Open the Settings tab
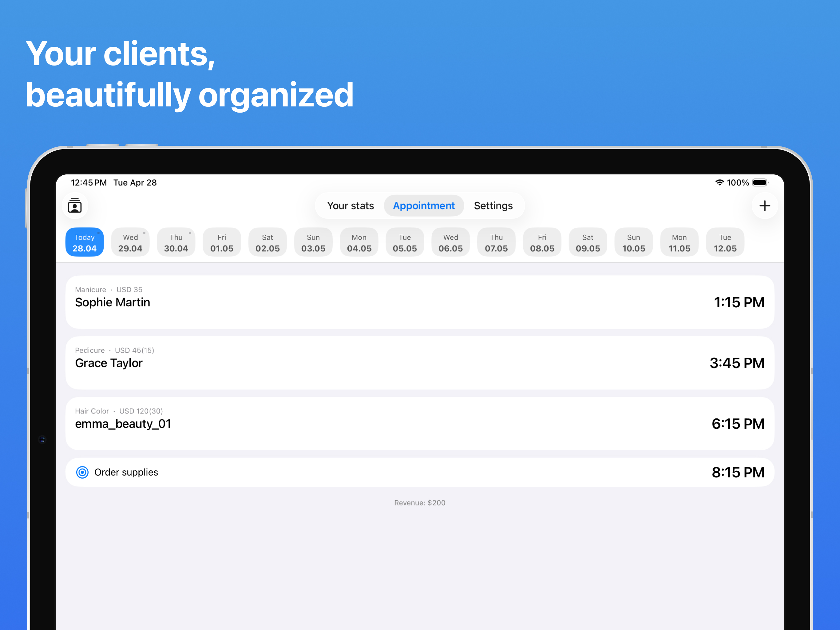Viewport: 840px width, 630px height. pos(493,206)
